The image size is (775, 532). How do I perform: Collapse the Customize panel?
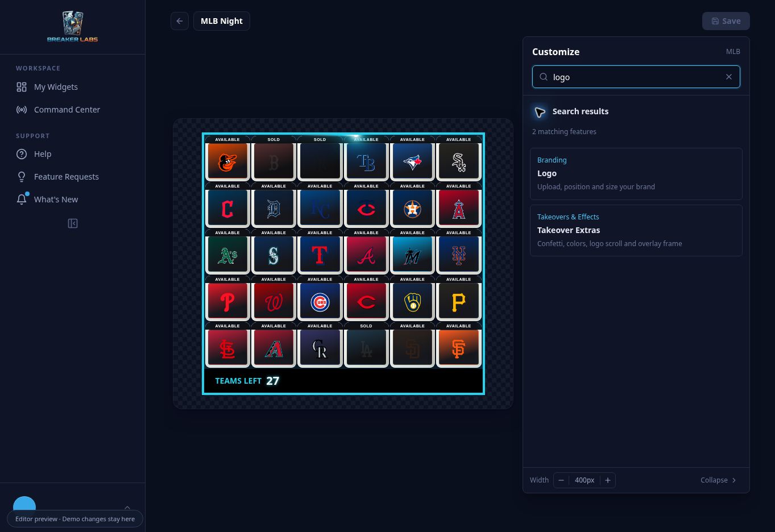(x=719, y=480)
